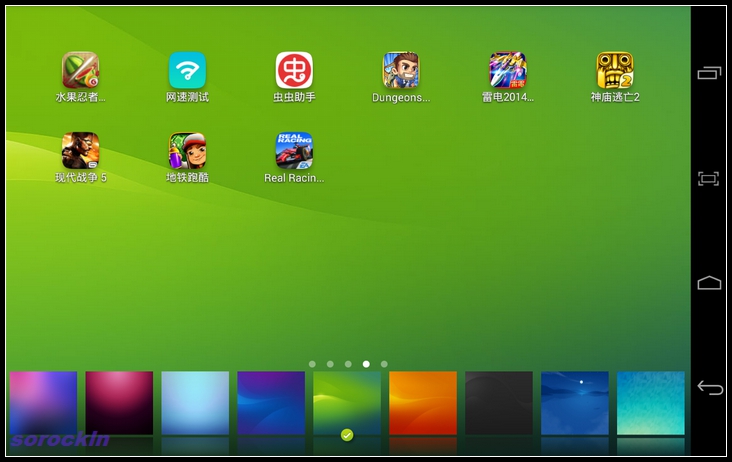Select the orange wallpaper thumbnail
The image size is (732, 462).
(423, 403)
